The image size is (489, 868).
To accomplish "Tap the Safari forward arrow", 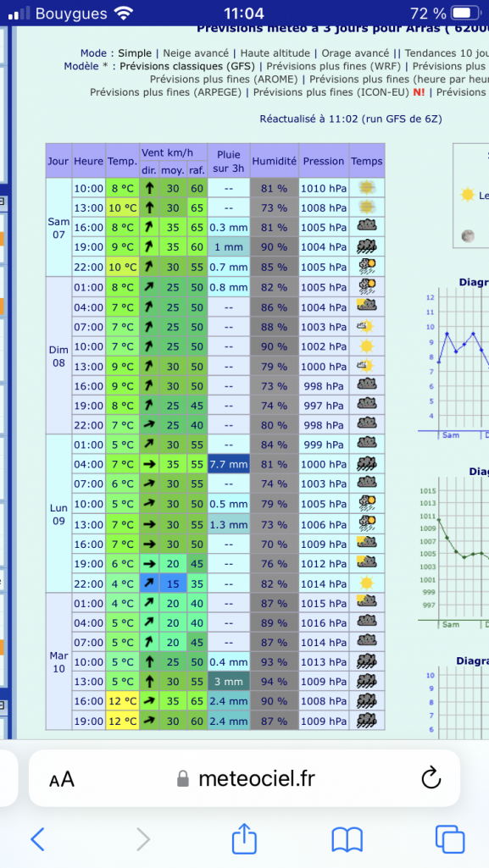I will point(143,840).
